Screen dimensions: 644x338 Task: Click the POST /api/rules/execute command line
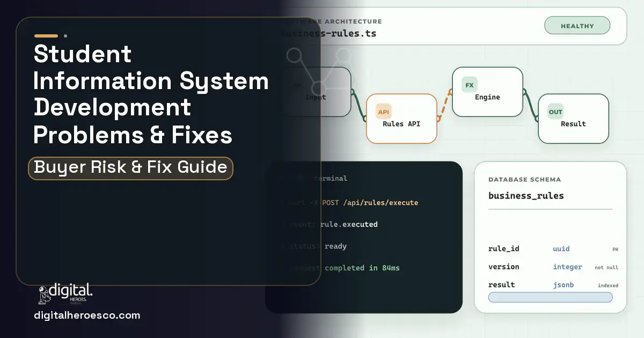pos(350,203)
